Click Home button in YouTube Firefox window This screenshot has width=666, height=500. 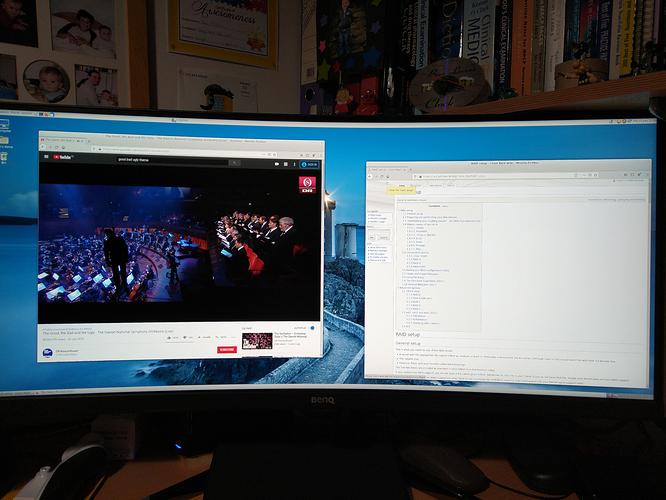[x=63, y=147]
